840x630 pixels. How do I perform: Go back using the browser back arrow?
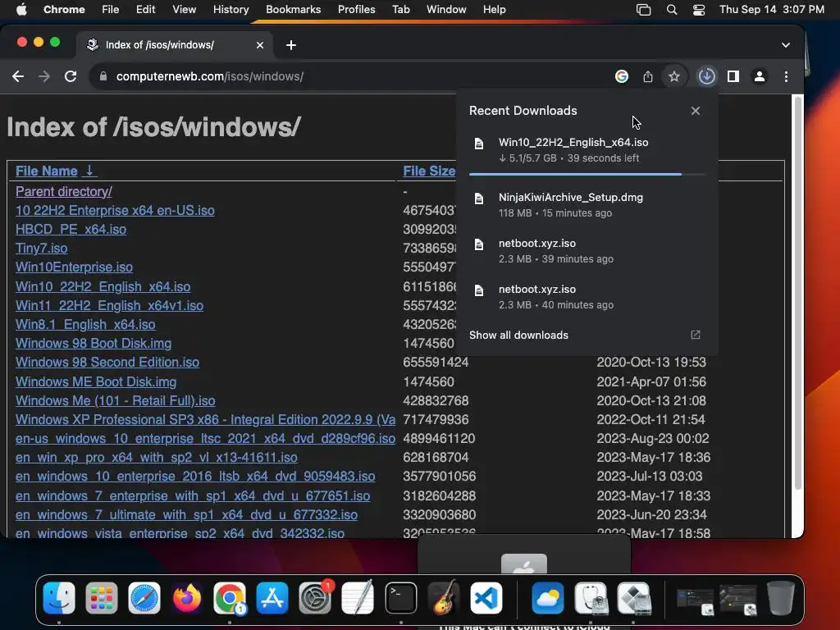click(x=18, y=76)
